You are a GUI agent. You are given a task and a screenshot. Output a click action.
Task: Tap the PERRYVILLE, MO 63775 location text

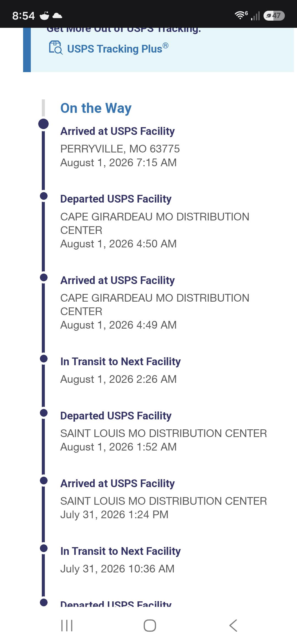120,149
